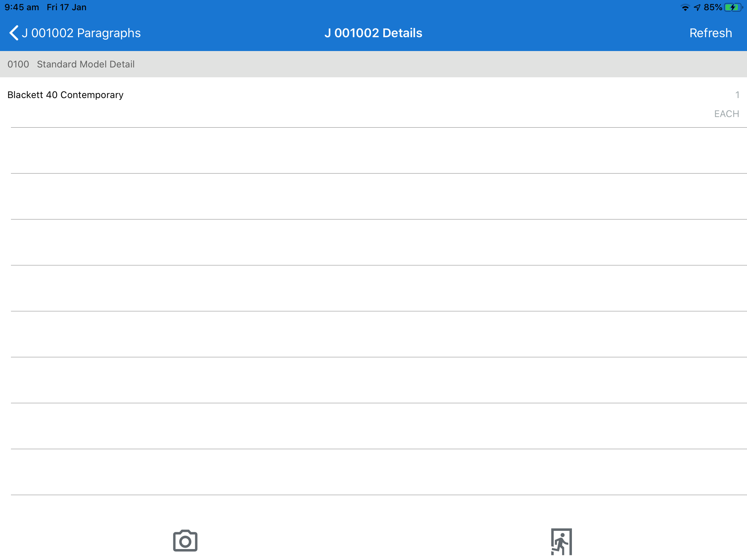Select the Blackett 40 Contemporary row
The height and width of the screenshot is (560, 747).
pos(373,102)
